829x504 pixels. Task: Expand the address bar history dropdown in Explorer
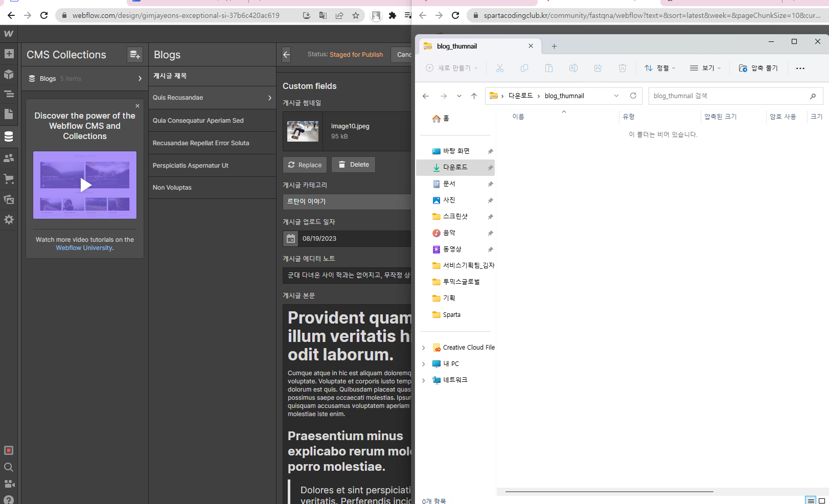[x=616, y=96]
